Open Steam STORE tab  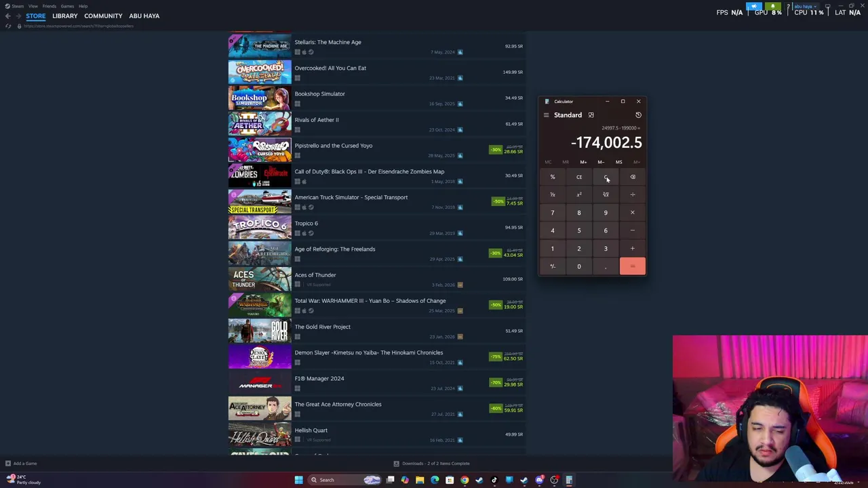tap(36, 16)
